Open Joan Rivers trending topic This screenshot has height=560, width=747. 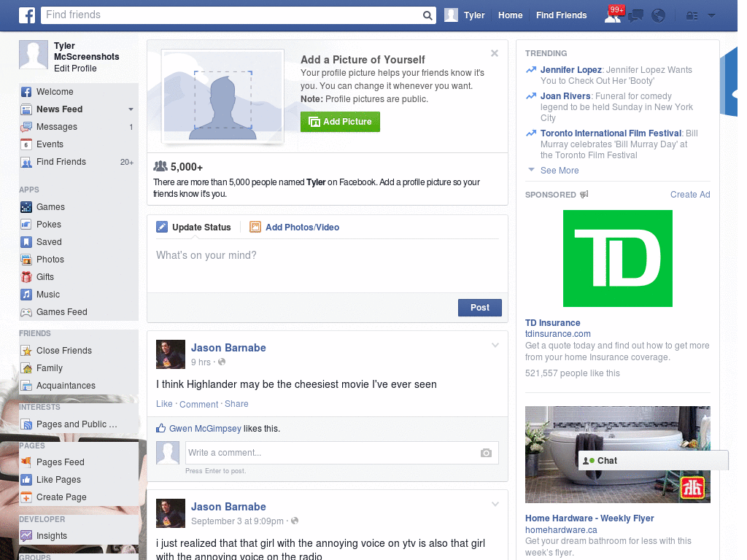(x=565, y=96)
